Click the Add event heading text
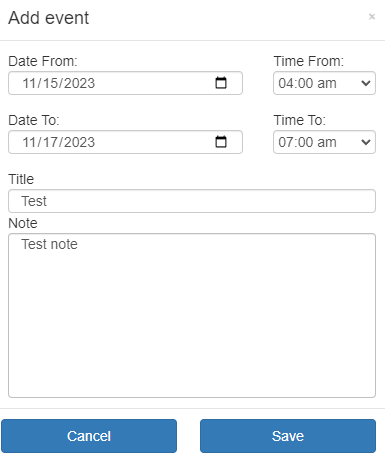The image size is (385, 460). tap(49, 18)
